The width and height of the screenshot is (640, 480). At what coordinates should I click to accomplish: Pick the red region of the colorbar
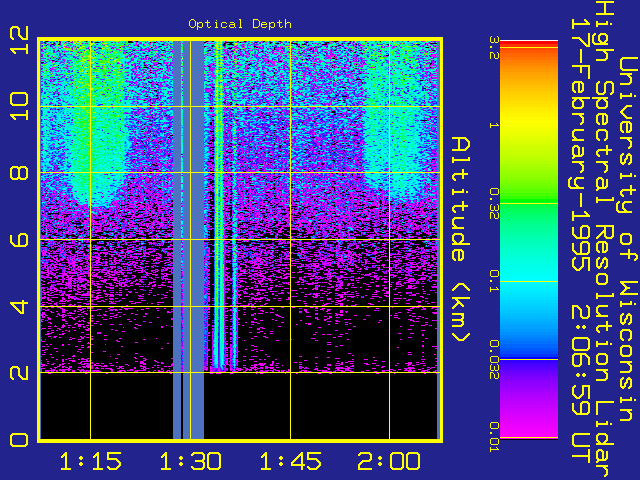point(529,44)
